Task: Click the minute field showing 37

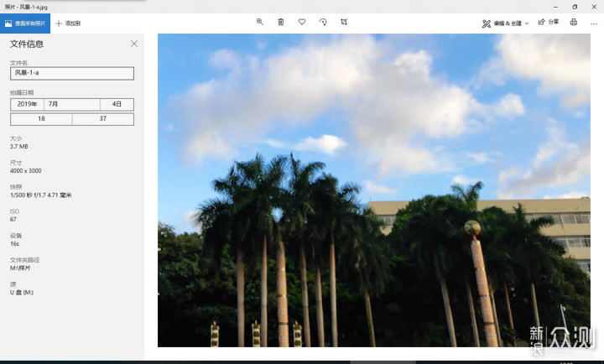Action: coord(102,118)
